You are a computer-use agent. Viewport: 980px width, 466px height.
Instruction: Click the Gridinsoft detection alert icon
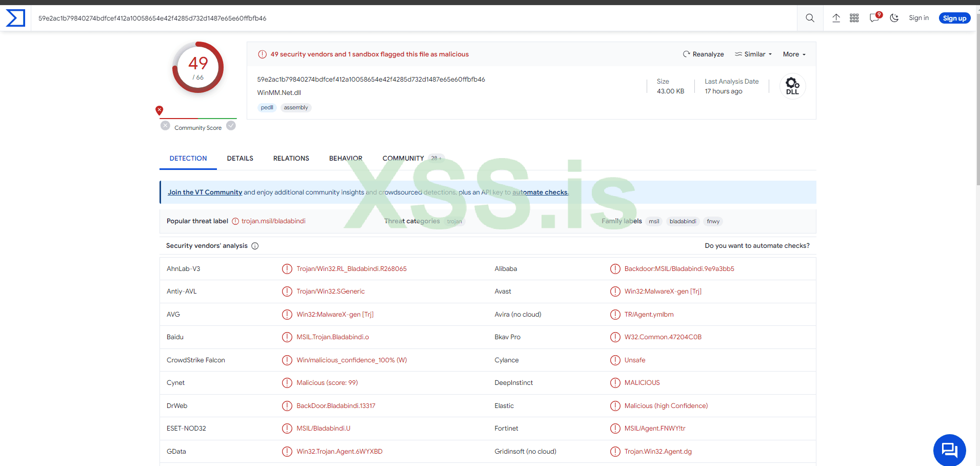point(615,452)
